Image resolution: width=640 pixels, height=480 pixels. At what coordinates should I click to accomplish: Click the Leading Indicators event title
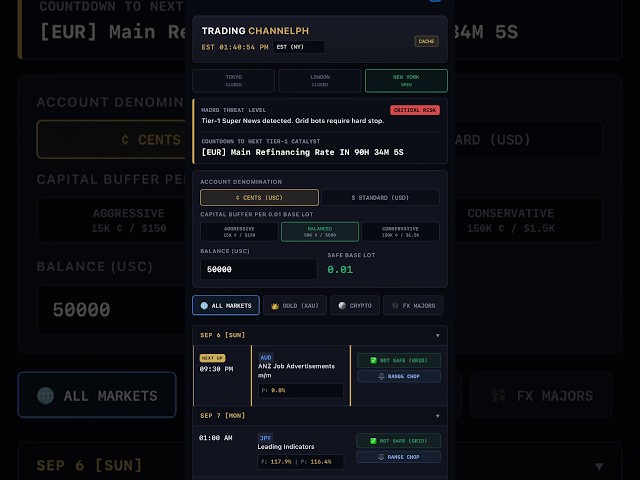coord(286,447)
